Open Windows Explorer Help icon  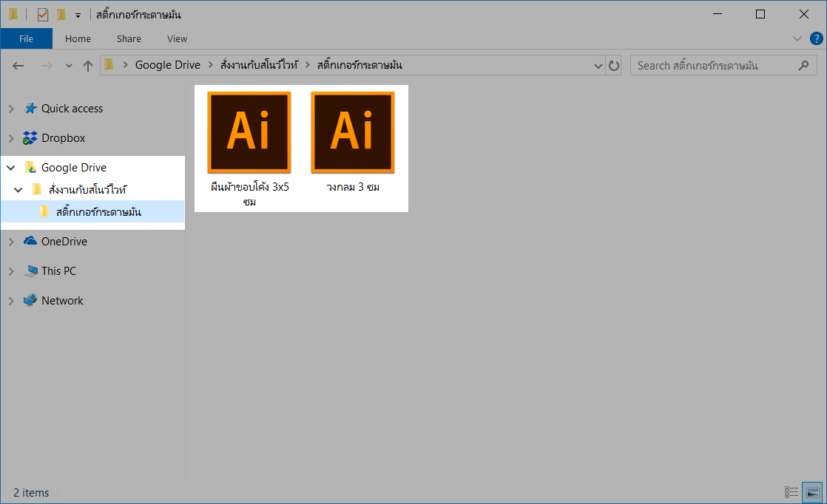pyautogui.click(x=816, y=38)
